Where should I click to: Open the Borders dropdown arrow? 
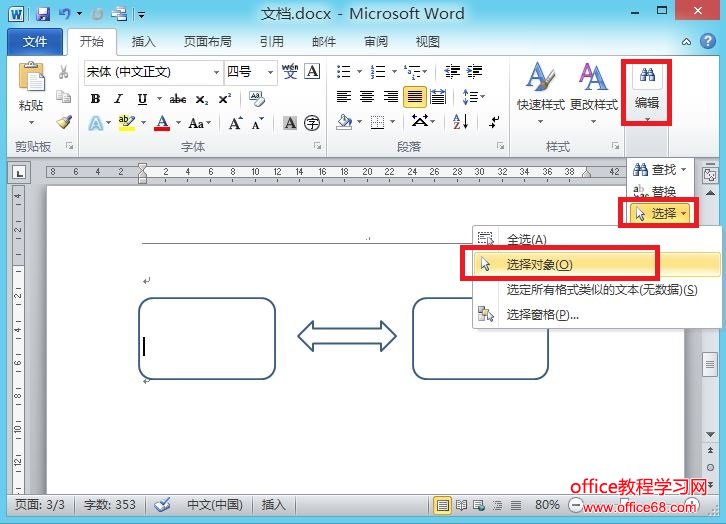tap(393, 122)
